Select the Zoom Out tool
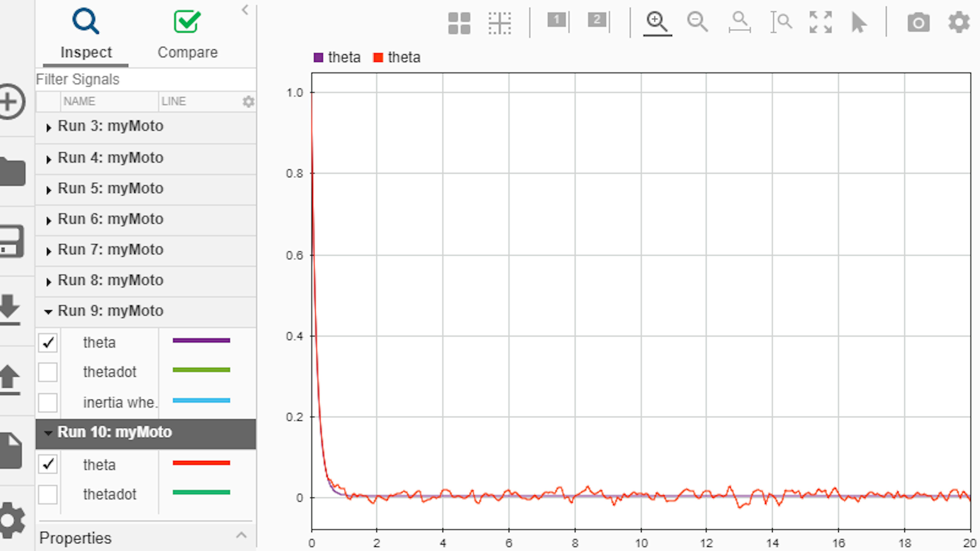 click(x=697, y=22)
